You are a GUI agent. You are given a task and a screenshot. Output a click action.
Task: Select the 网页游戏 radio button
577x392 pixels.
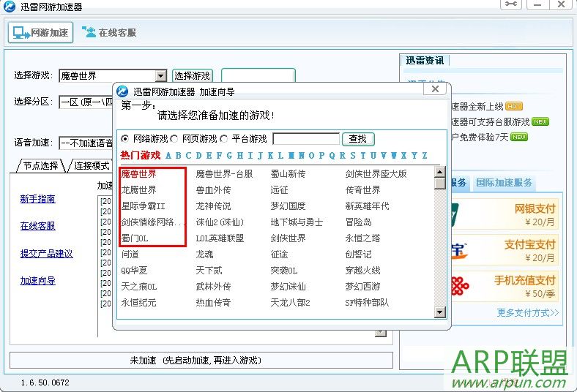click(x=174, y=139)
